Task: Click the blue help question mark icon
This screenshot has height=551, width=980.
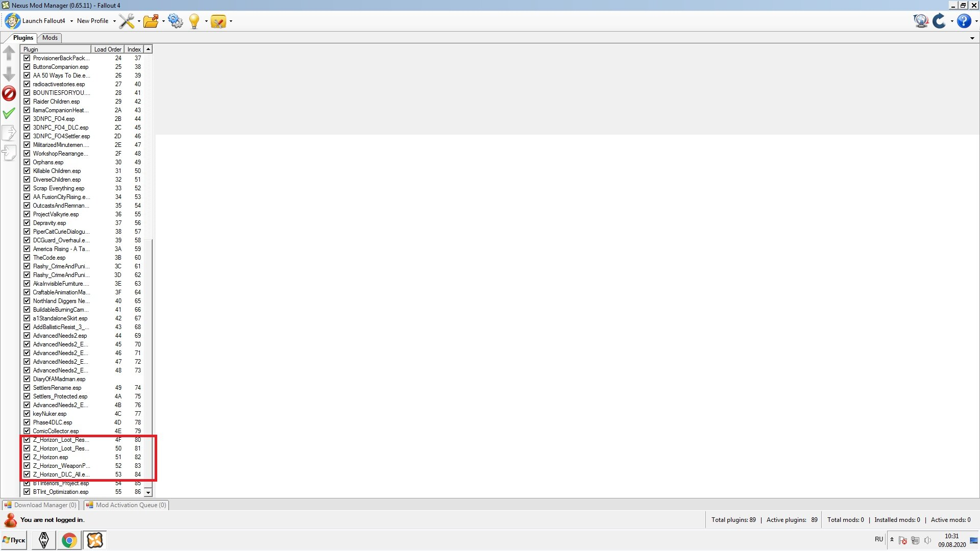Action: coord(964,21)
